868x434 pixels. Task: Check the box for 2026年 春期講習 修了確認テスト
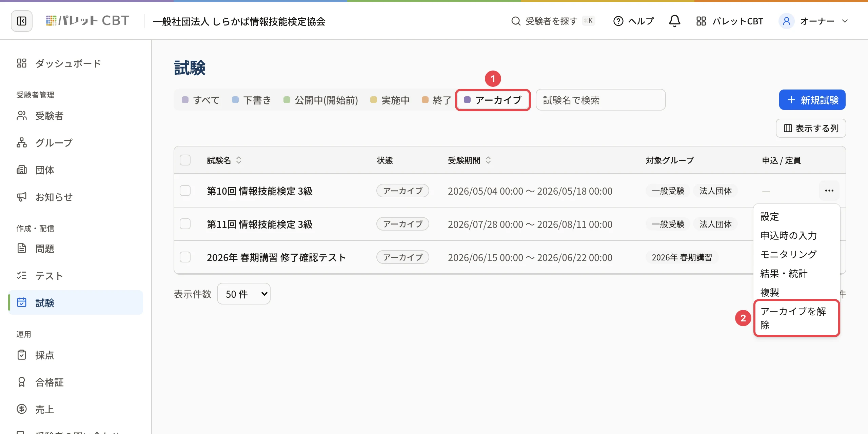tap(185, 257)
